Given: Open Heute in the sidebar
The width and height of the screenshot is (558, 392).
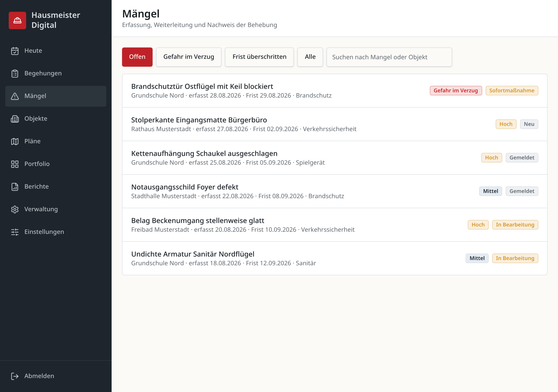Looking at the screenshot, I should [x=56, y=51].
